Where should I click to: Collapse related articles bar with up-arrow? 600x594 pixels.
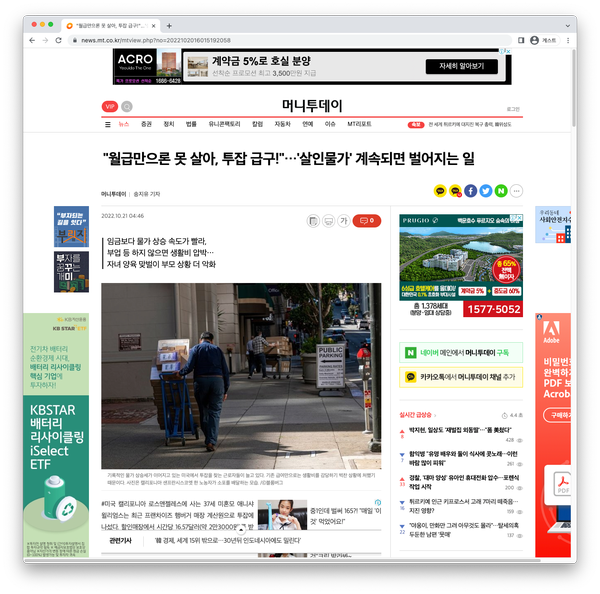coord(241,530)
